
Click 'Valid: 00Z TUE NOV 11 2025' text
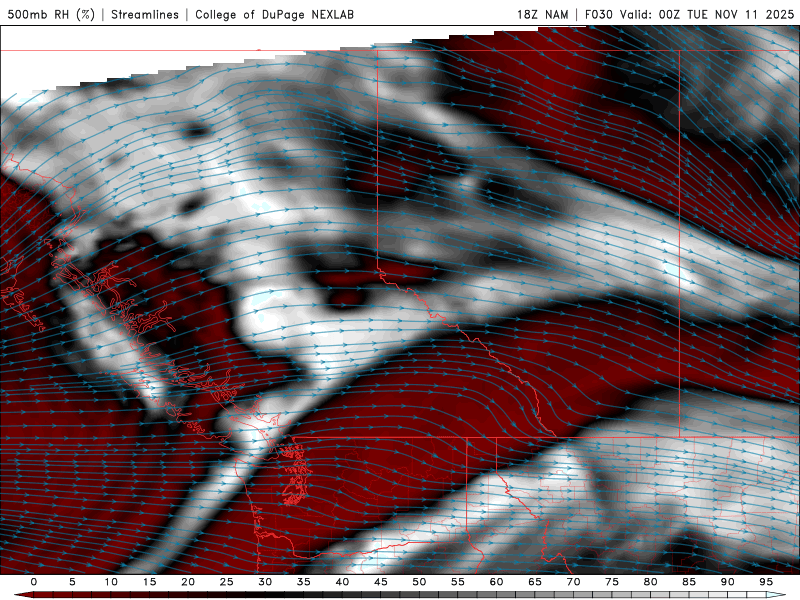click(x=707, y=14)
